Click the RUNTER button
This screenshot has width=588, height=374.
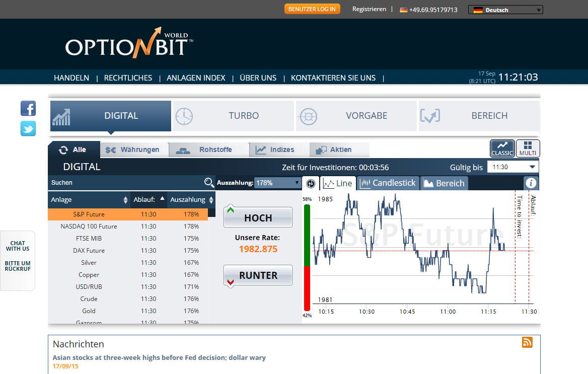[258, 275]
